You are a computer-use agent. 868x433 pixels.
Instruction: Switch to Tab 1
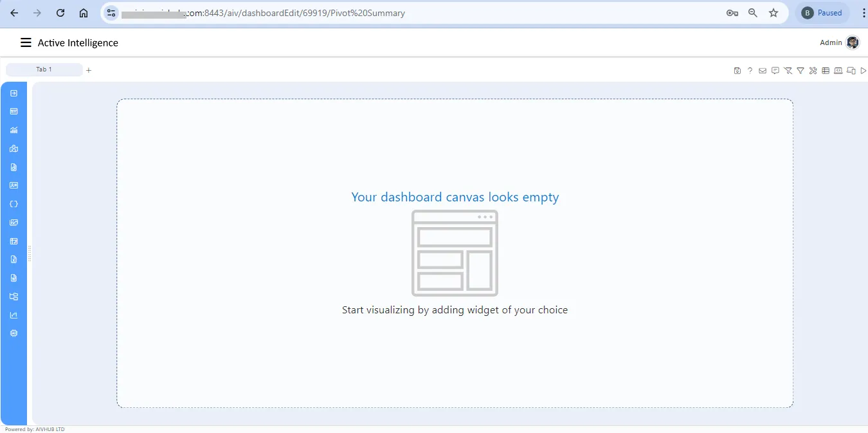click(x=44, y=69)
